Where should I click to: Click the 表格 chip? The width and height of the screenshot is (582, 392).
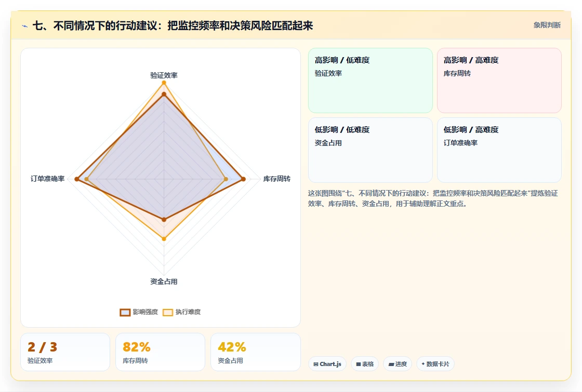pyautogui.click(x=365, y=364)
